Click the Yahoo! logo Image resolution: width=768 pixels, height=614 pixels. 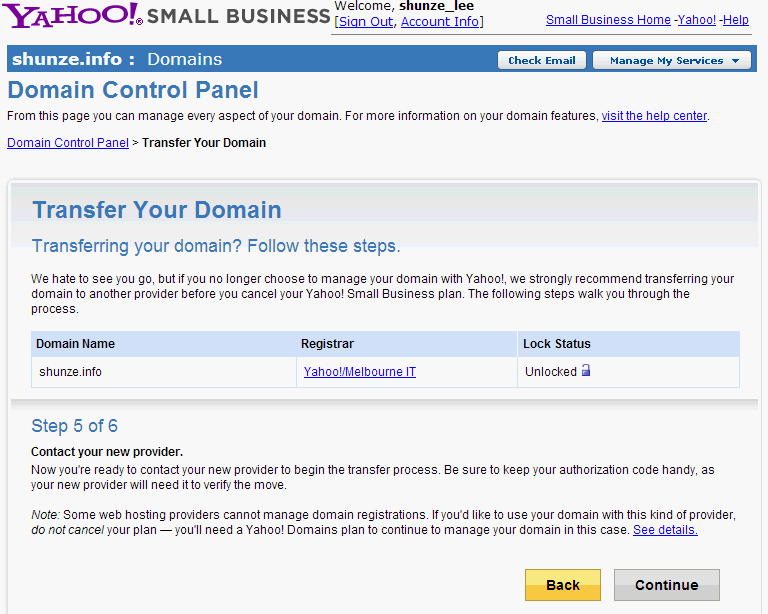(73, 15)
